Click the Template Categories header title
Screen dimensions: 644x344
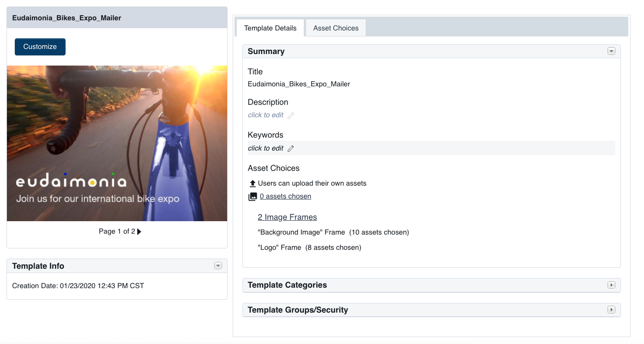(x=287, y=285)
